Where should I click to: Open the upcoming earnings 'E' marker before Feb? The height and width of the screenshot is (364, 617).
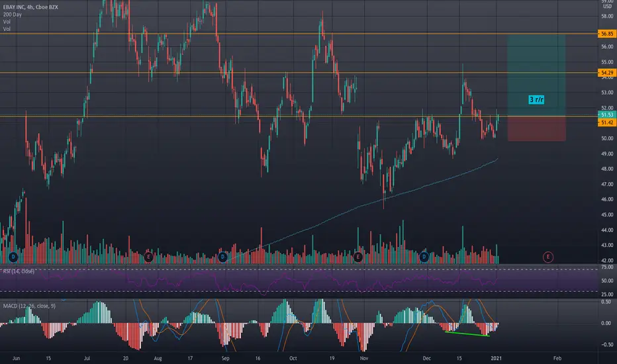click(x=547, y=257)
